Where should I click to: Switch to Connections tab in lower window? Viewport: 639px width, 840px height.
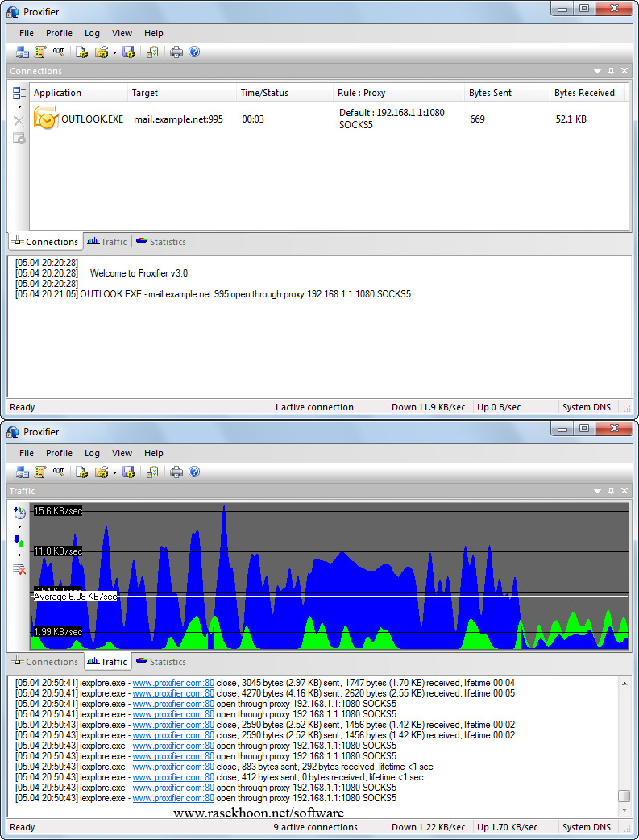tap(46, 662)
